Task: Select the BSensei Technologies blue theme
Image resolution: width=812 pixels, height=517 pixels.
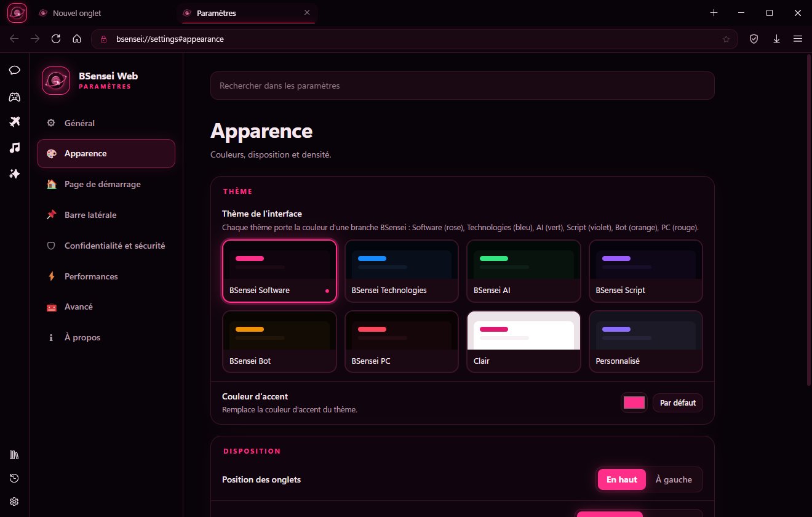Action: tap(402, 271)
